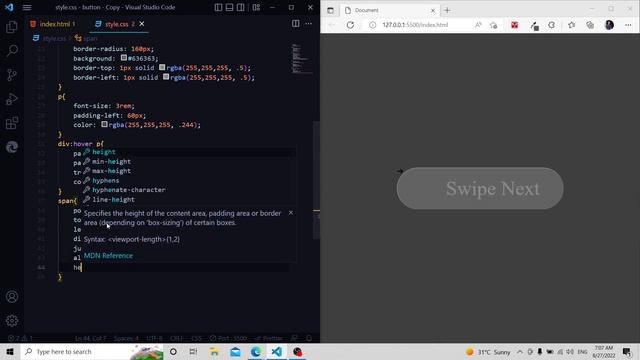Image resolution: width=640 pixels, height=360 pixels.
Task: Click style.css in the breadcrumb
Action: point(54,38)
